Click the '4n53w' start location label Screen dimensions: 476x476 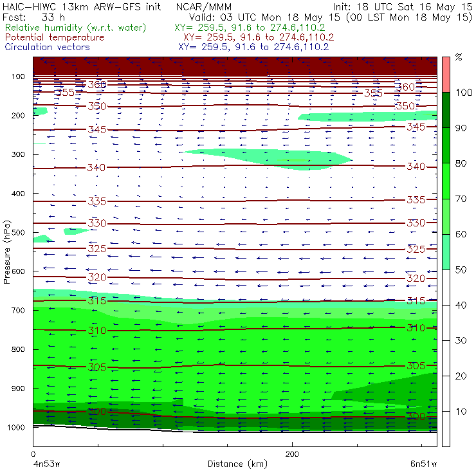coord(46,464)
